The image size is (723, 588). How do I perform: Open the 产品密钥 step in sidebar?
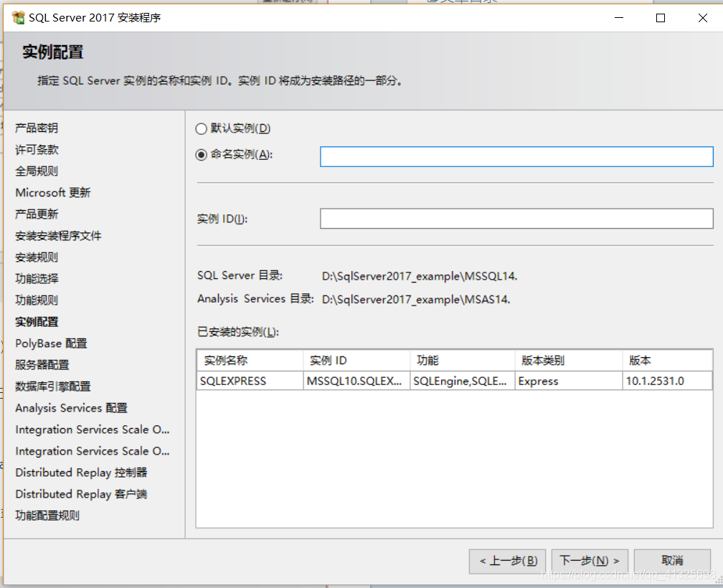(x=37, y=128)
